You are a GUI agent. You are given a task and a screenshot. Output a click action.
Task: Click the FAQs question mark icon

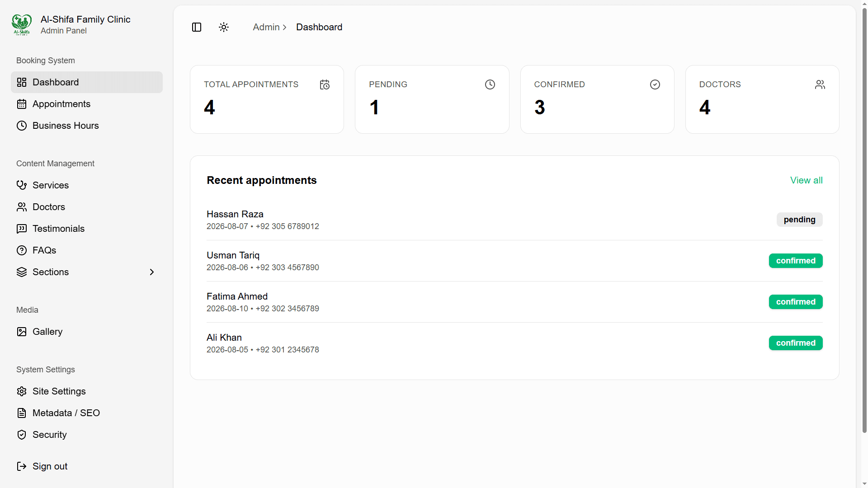point(22,250)
